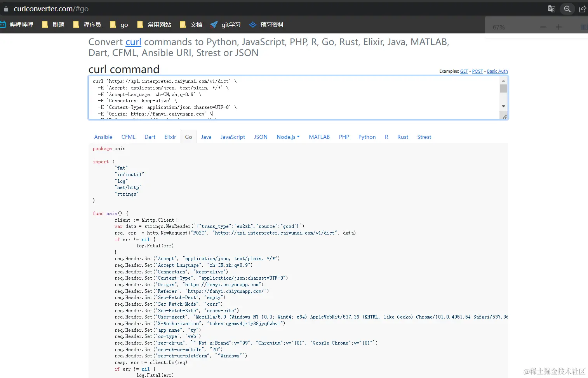Click the rocket icon beside git学习
588x378 pixels.
click(214, 24)
